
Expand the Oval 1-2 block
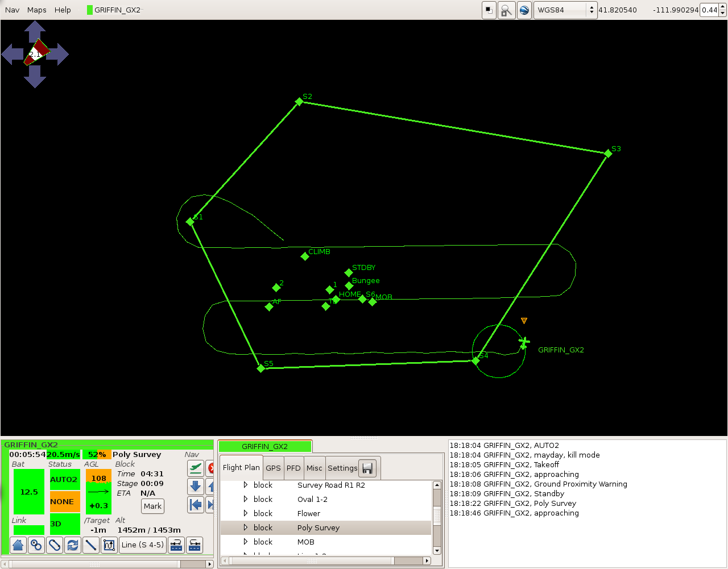[x=246, y=499]
